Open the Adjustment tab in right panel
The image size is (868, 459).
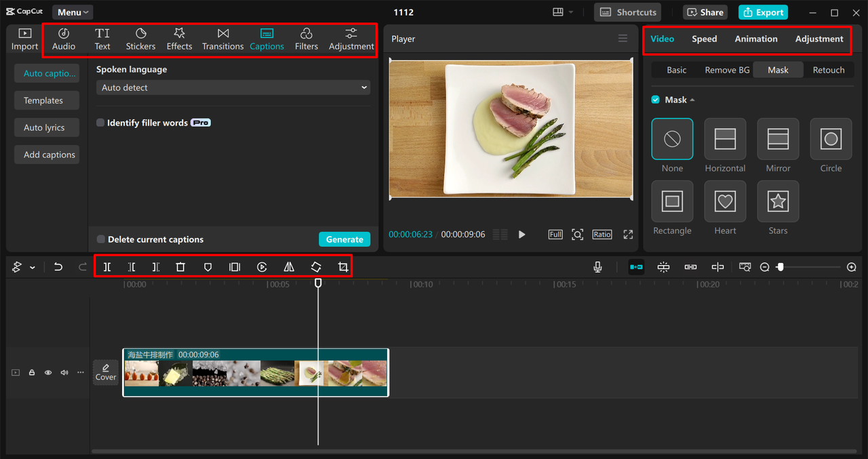(819, 39)
